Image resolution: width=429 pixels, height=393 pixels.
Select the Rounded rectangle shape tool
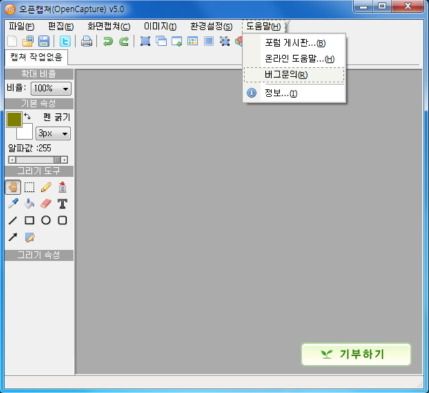(62, 220)
